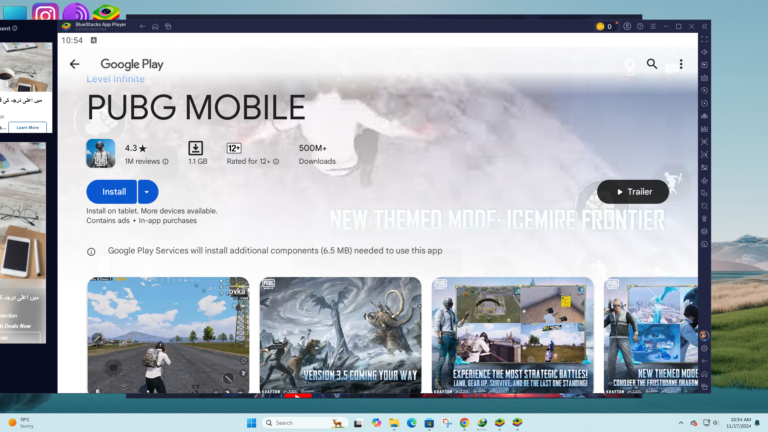
Task: Launch Copilot from the taskbar
Action: (x=376, y=423)
